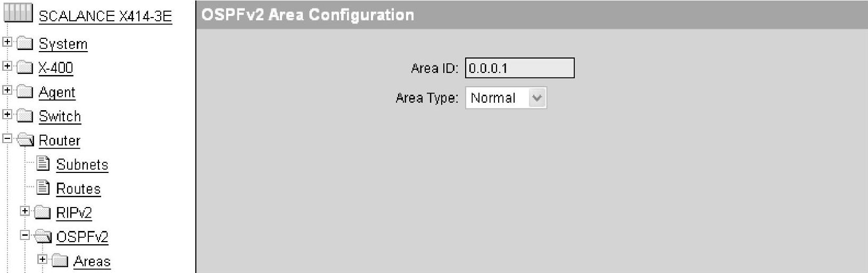The height and width of the screenshot is (273, 868).
Task: Click the SCALANCE X414-3E device icon
Action: click(18, 13)
